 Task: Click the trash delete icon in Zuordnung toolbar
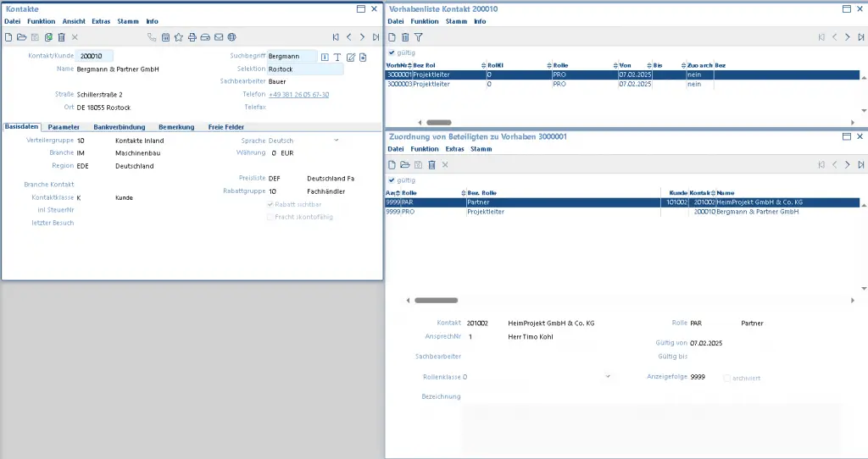(x=431, y=164)
